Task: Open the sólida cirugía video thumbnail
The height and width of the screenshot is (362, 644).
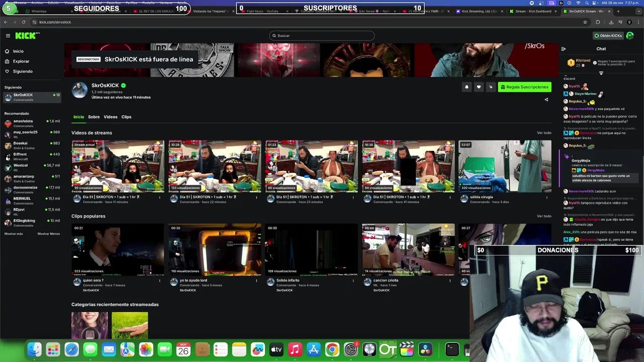Action: (x=505, y=166)
